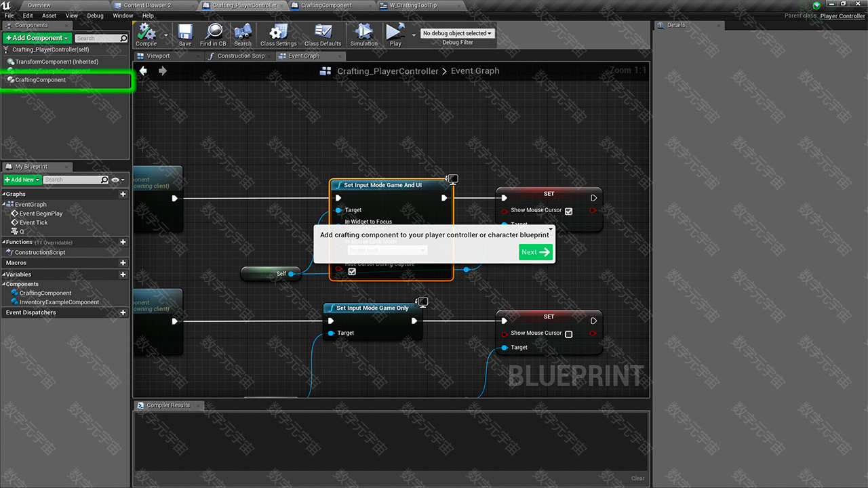Go forward with the graph navigation right arrow
868x488 pixels.
(x=163, y=70)
